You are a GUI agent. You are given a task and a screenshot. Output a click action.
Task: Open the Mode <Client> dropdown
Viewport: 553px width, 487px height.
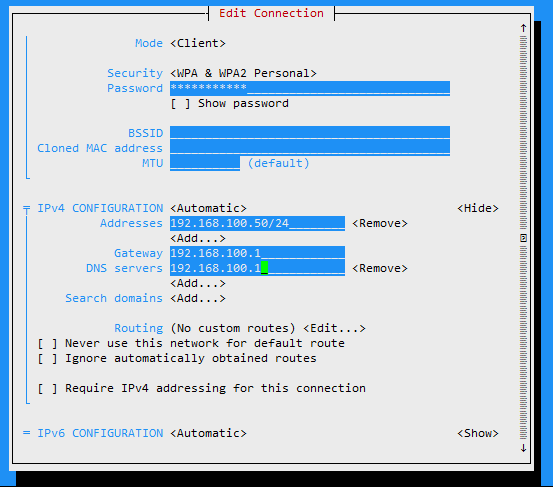tap(198, 43)
